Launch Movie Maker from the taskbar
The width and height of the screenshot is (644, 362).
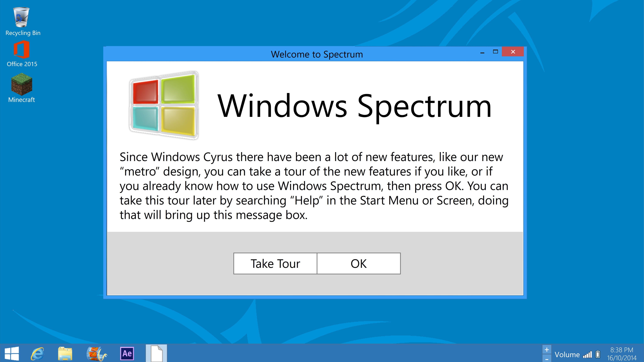(96, 354)
